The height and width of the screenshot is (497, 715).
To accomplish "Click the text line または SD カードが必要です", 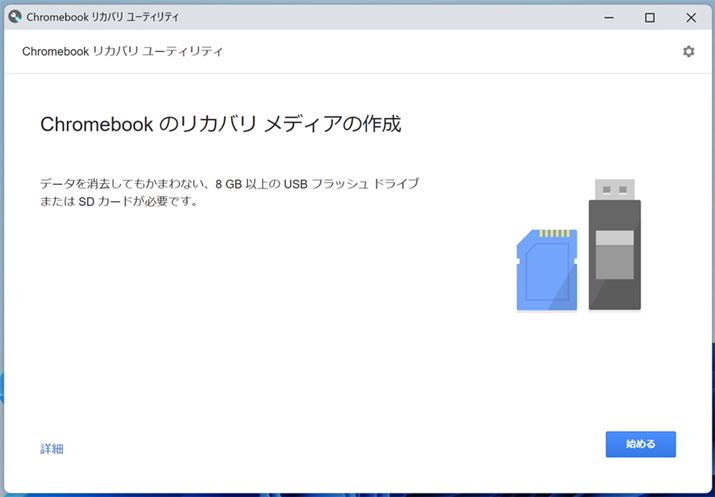I will 119,202.
